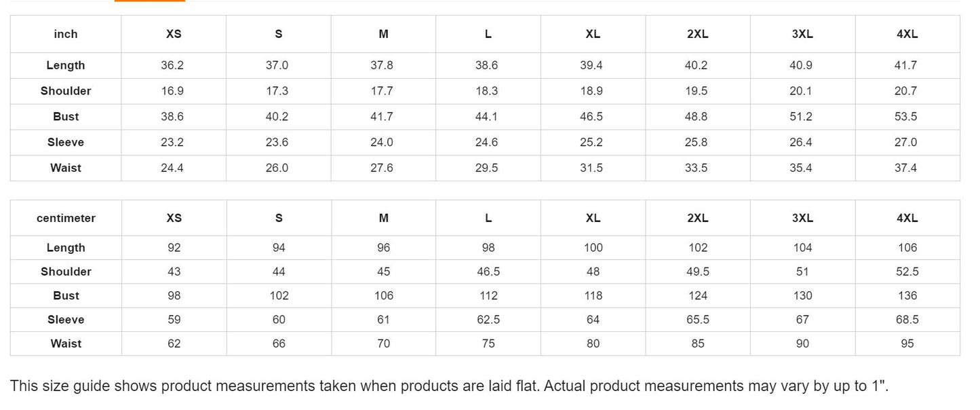
Task: Click Bust row label in inch table
Action: [66, 117]
